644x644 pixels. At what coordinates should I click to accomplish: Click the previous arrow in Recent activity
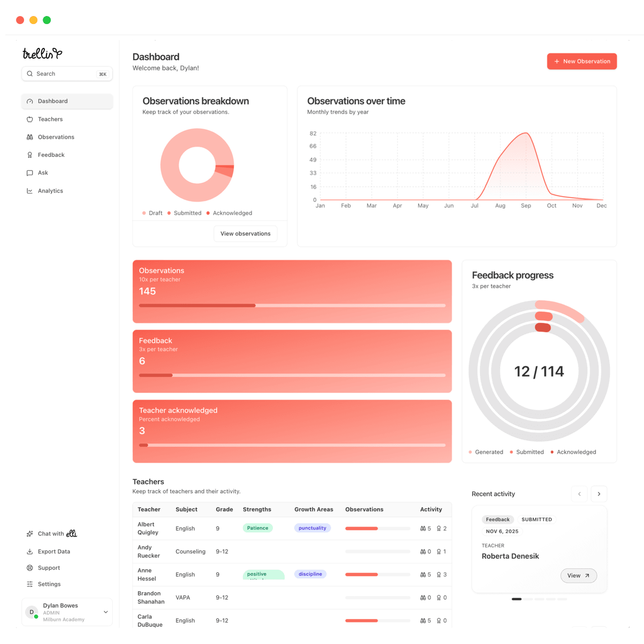579,494
